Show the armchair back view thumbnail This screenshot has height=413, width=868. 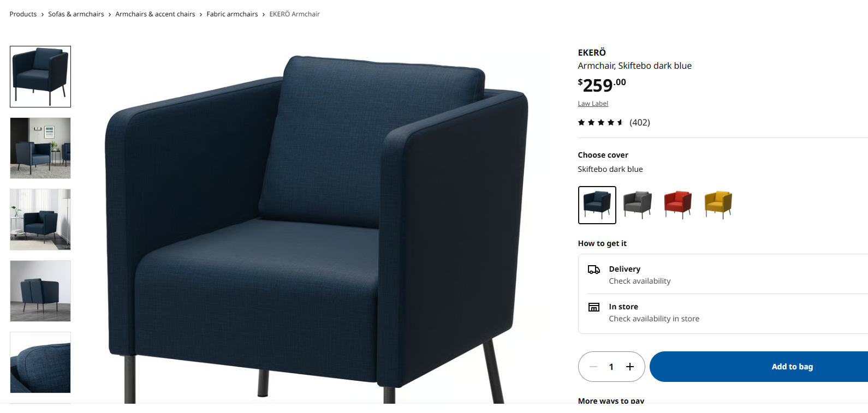click(x=40, y=291)
